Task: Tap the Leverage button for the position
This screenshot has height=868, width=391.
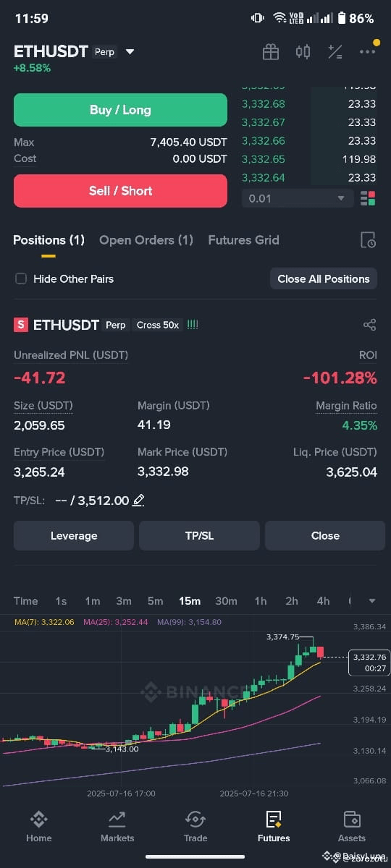Action: coord(74,536)
